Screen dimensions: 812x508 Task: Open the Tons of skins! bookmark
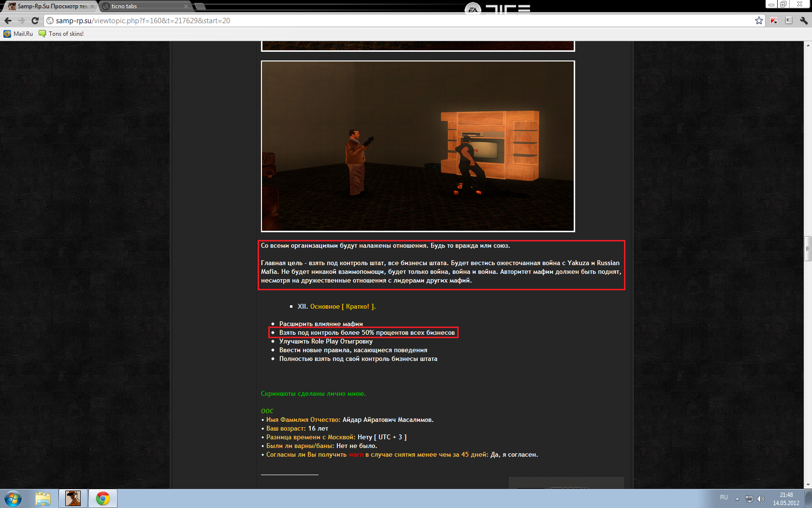(61, 33)
